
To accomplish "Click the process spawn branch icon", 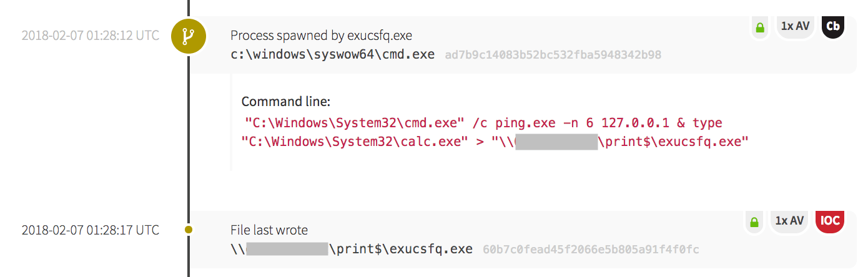I will pos(188,37).
